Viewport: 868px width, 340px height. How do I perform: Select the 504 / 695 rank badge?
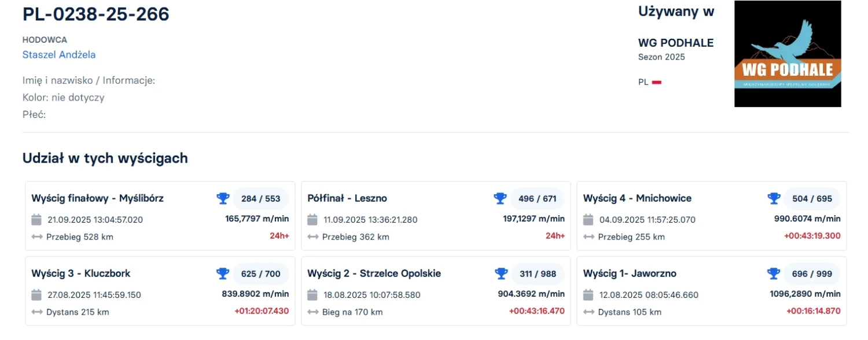coord(812,199)
